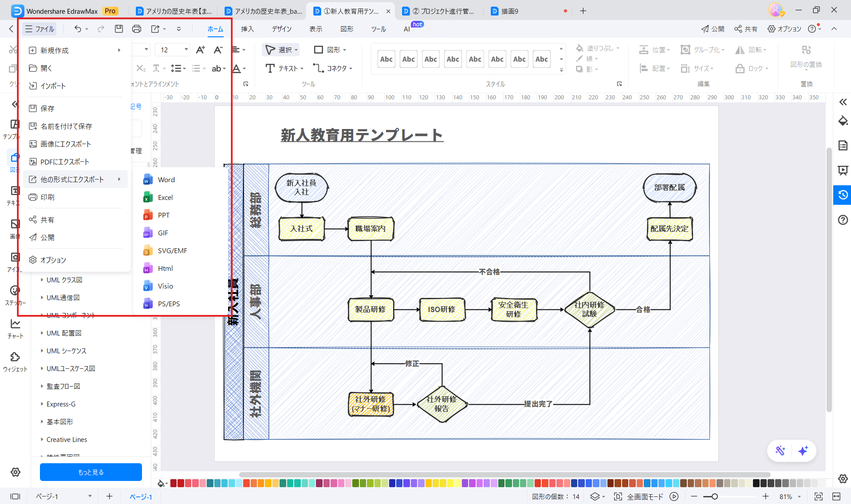Viewport: 851px width, 504px height.
Task: Click the 共有 share button at top right
Action: 745,29
